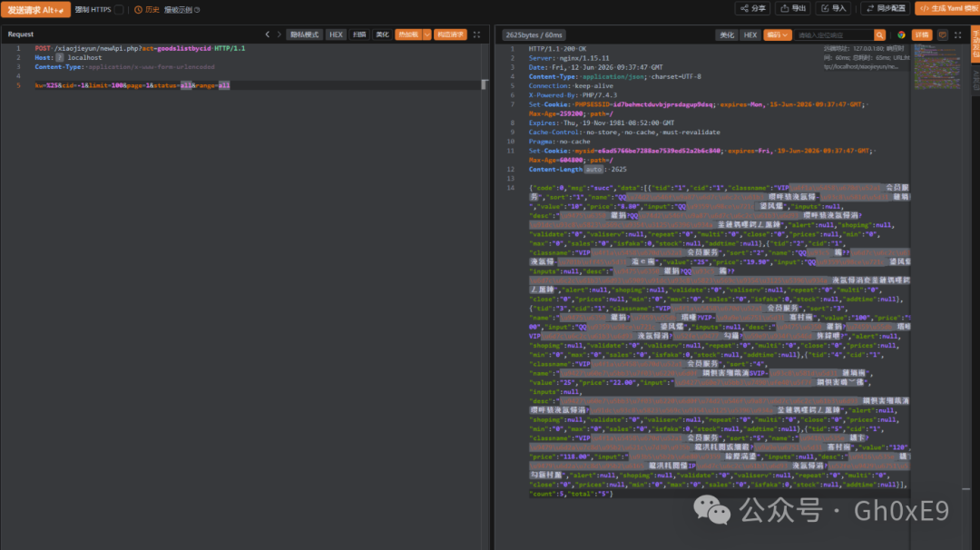Click the Request scrollbar handle beside body line
The image size is (980, 550).
(x=484, y=84)
